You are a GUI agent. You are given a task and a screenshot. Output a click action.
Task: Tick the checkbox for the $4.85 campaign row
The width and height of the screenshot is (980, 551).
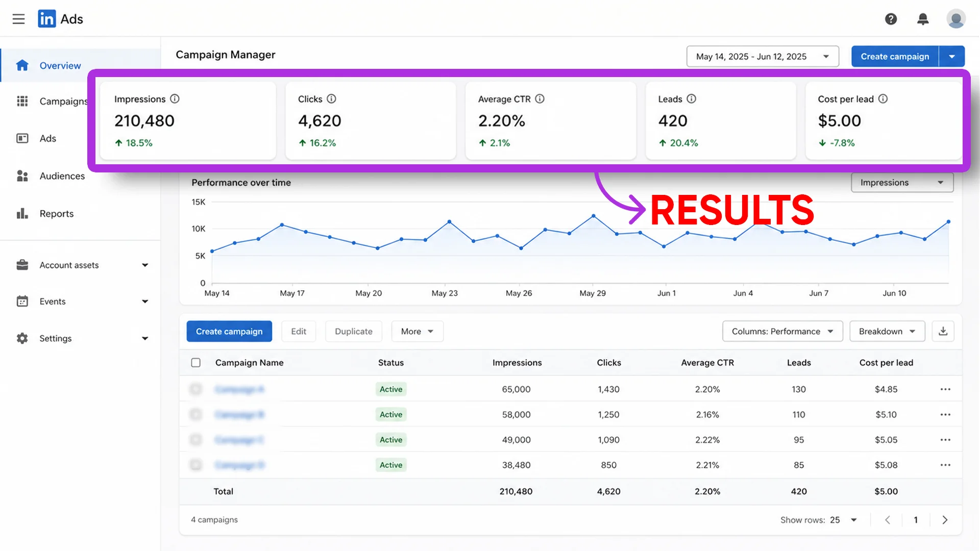click(x=195, y=389)
